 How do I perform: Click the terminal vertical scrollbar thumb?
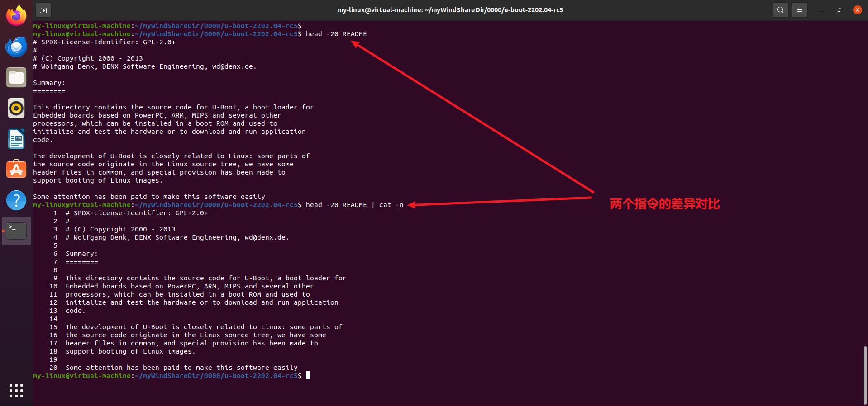coord(865,375)
